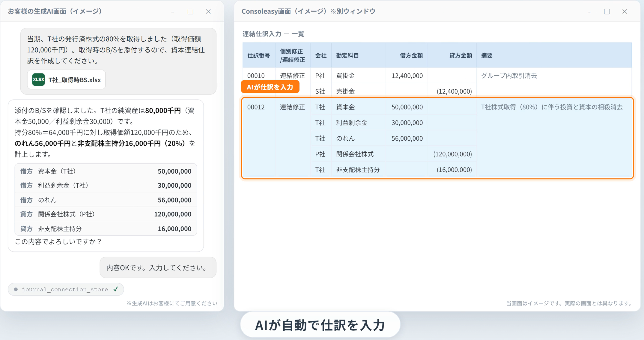Click the 個別修正/連結修正 column header
Viewport: 644px width, 340px height.
[x=293, y=55]
